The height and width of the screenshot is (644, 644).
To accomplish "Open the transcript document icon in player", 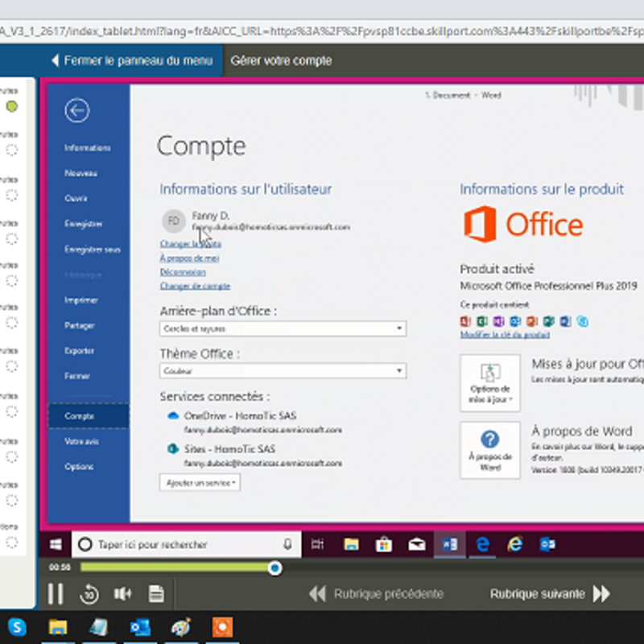I will point(156,594).
